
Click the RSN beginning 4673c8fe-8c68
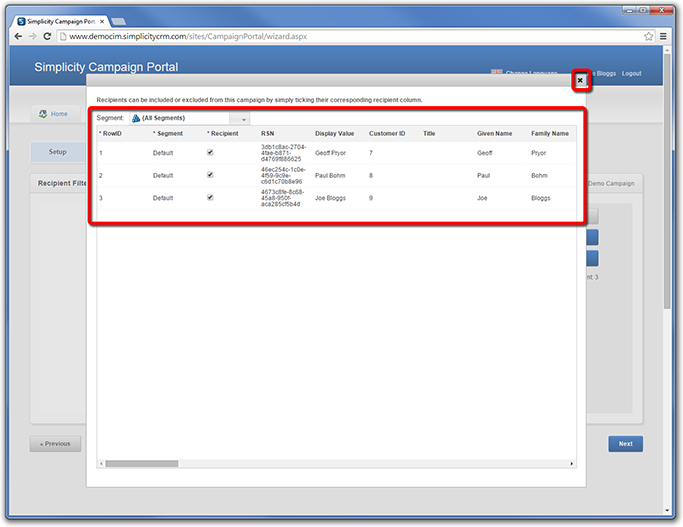[x=283, y=198]
